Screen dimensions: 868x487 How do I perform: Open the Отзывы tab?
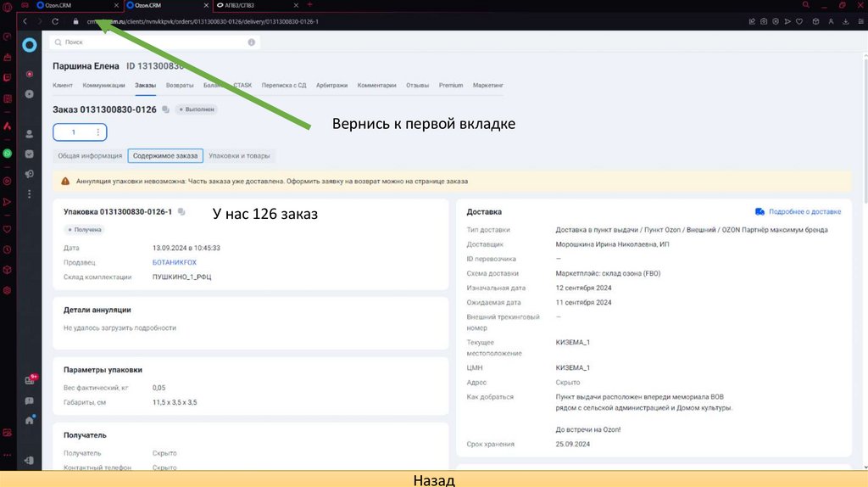coord(417,86)
